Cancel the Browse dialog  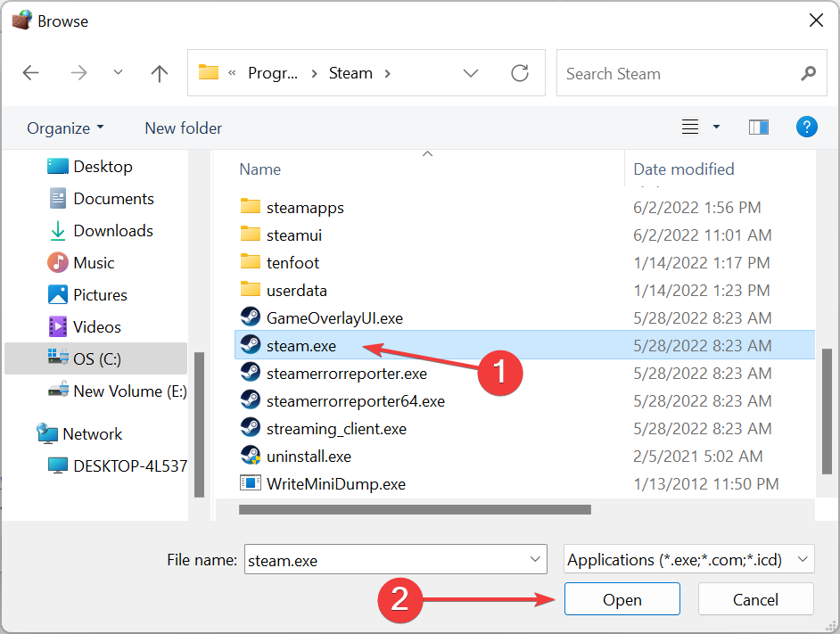click(x=755, y=599)
